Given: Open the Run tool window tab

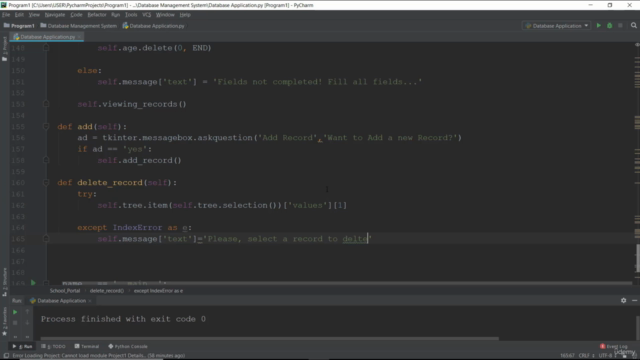Looking at the screenshot, I should coord(22,346).
